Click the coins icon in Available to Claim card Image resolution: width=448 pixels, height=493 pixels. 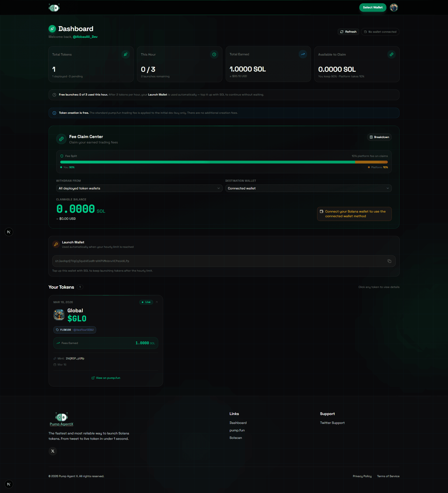392,54
